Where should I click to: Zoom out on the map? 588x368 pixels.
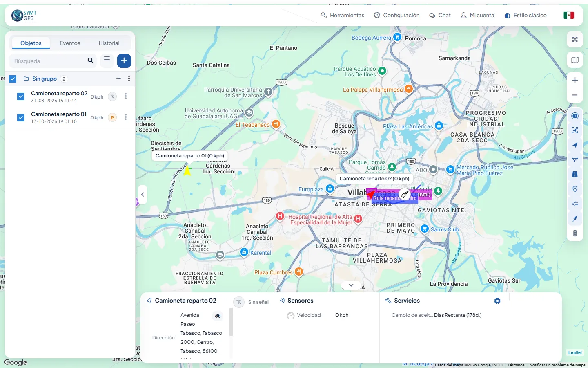coord(575,95)
